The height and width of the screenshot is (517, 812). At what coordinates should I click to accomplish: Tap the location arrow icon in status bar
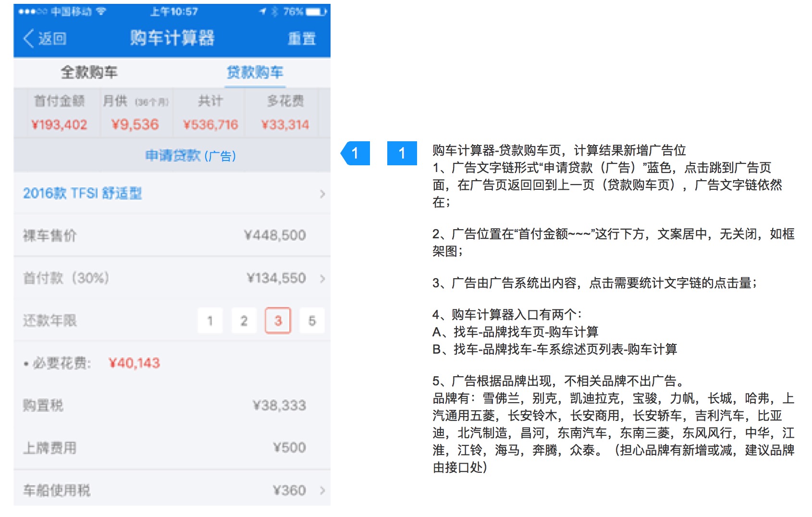click(263, 12)
